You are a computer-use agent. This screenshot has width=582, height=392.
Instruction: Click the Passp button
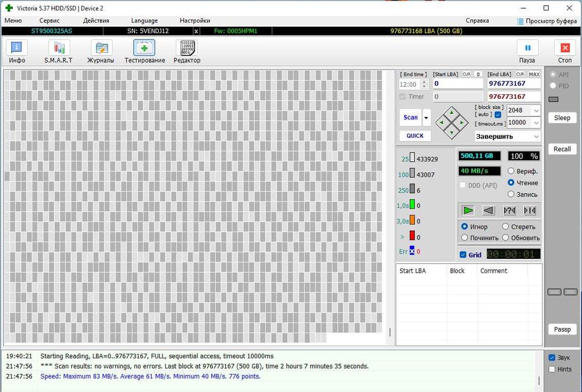coord(562,329)
